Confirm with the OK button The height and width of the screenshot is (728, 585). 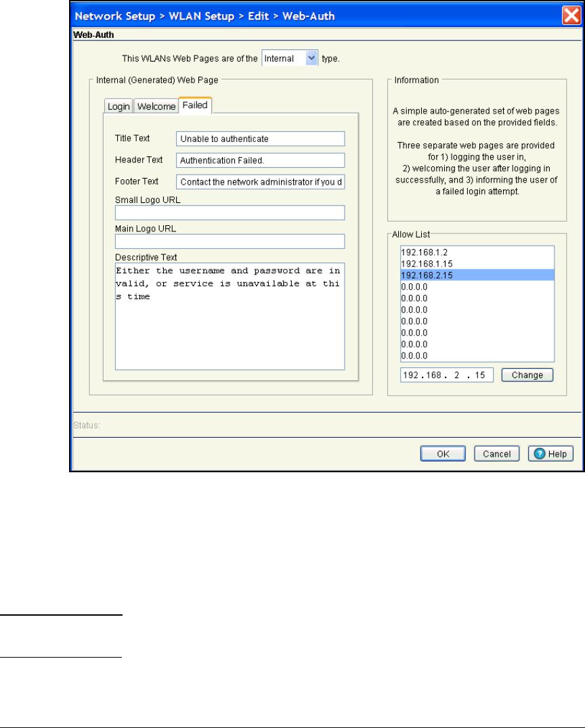[443, 453]
